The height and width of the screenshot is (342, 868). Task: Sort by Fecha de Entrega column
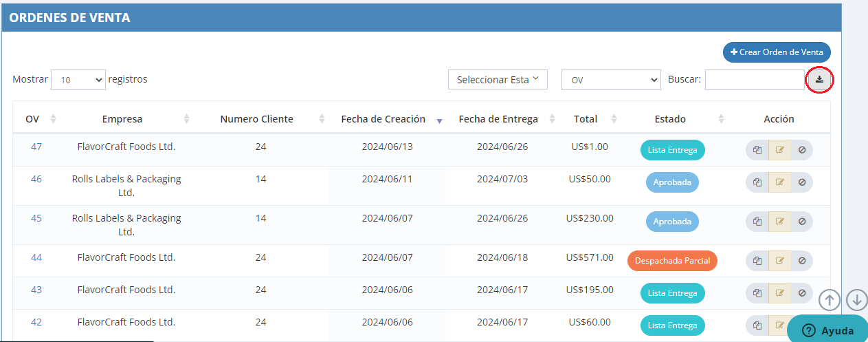[x=498, y=119]
